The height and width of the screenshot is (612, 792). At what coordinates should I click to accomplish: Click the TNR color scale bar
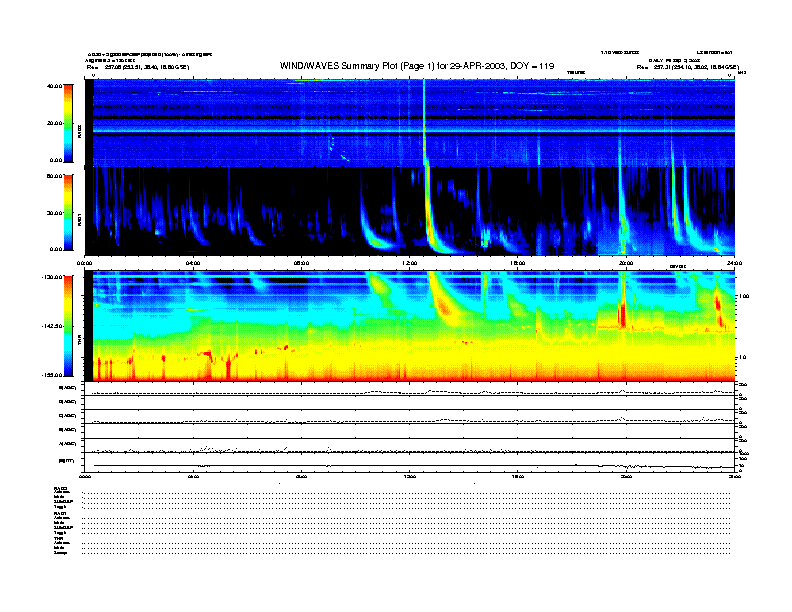(68, 326)
